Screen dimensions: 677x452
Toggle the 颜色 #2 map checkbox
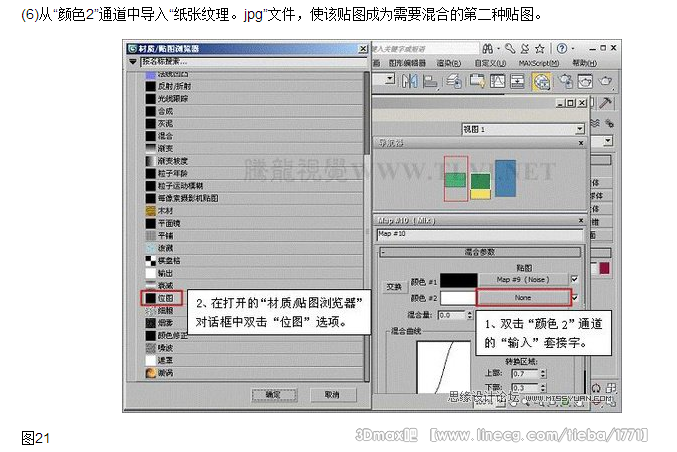(574, 297)
